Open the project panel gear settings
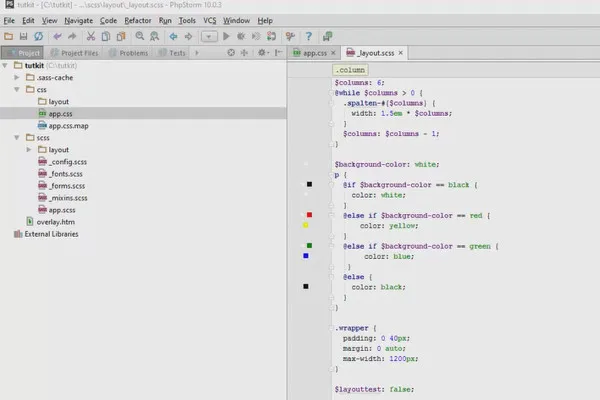Screen dimensions: 600x400 (x=263, y=53)
